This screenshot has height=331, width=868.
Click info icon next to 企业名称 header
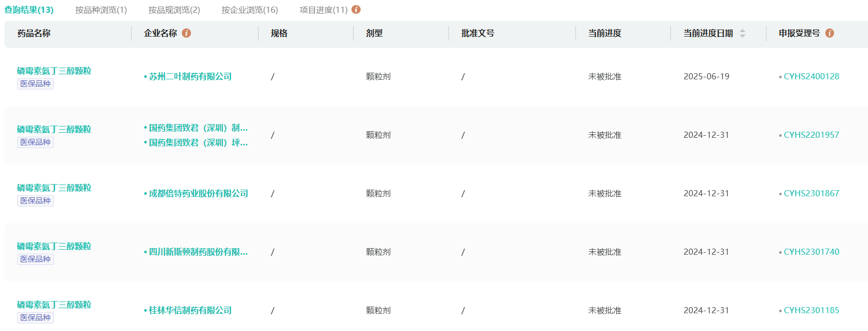[186, 33]
